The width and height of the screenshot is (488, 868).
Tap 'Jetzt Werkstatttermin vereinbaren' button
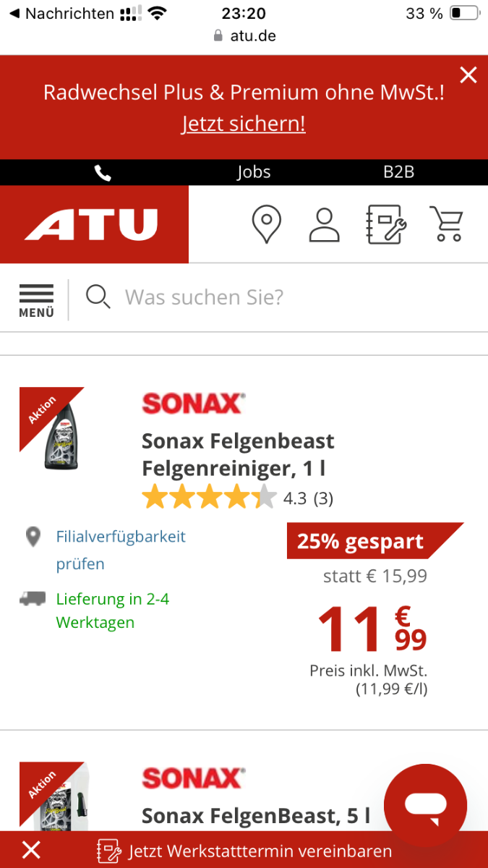tap(246, 851)
